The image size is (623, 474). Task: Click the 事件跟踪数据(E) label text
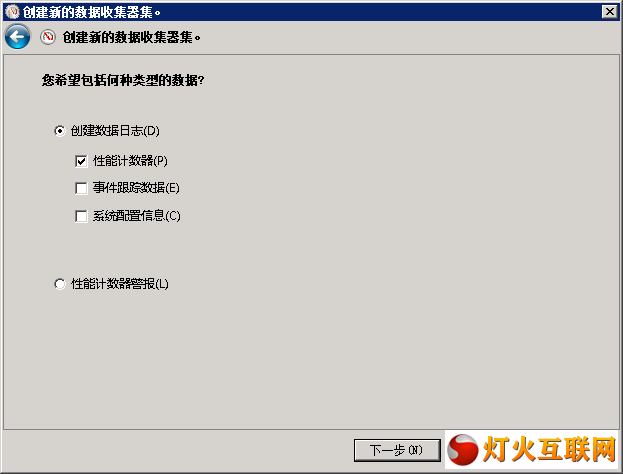pos(136,188)
